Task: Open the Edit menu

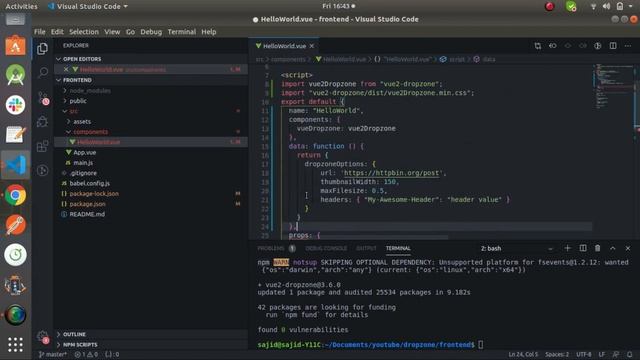Action: click(x=57, y=32)
